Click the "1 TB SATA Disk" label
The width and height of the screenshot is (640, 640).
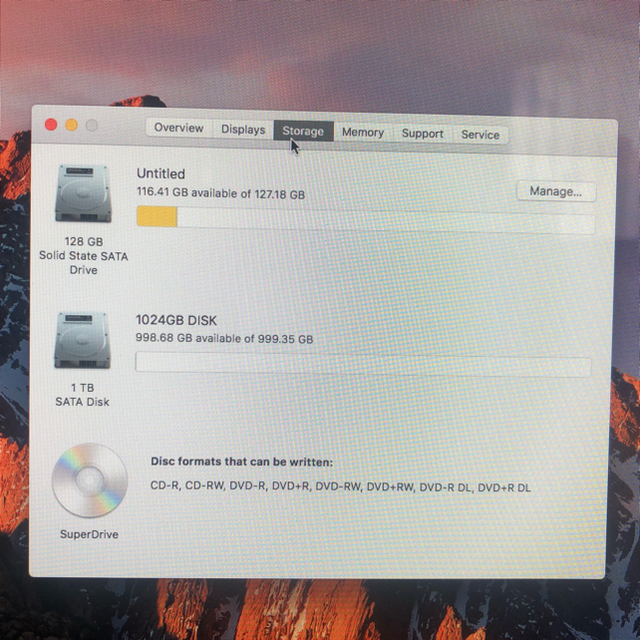click(82, 395)
